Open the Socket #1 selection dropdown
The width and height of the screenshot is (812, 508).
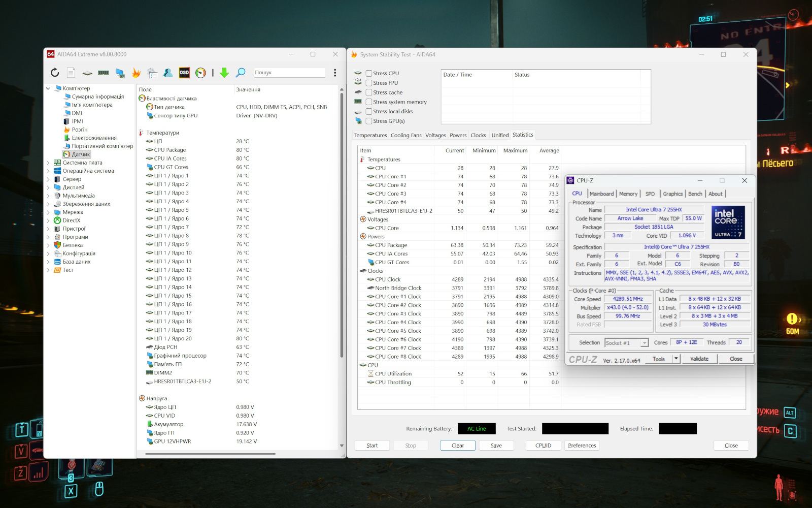627,343
